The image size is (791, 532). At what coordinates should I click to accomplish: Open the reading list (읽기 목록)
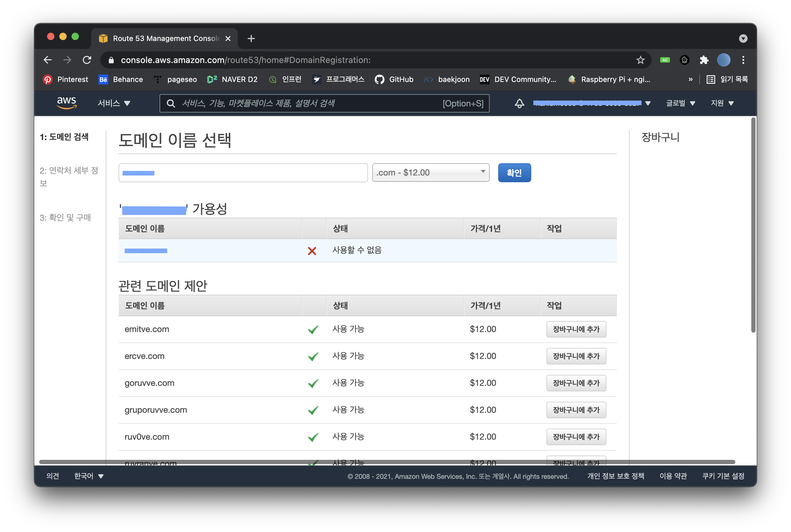click(x=727, y=79)
